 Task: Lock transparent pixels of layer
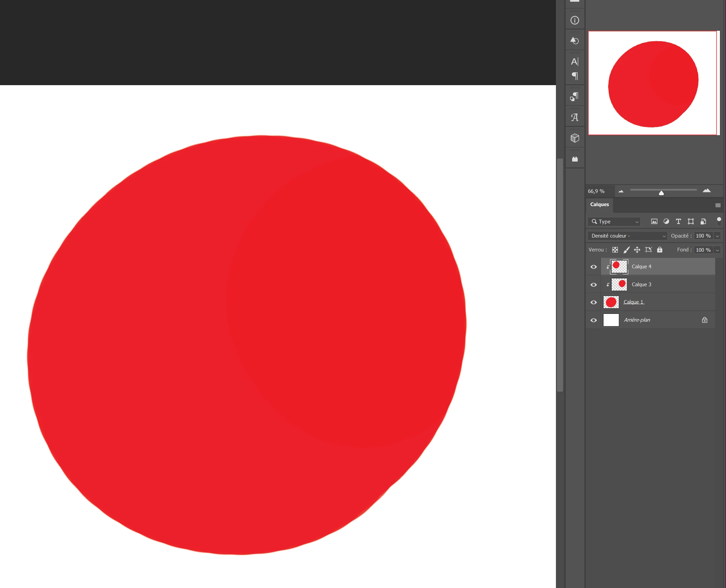[615, 250]
